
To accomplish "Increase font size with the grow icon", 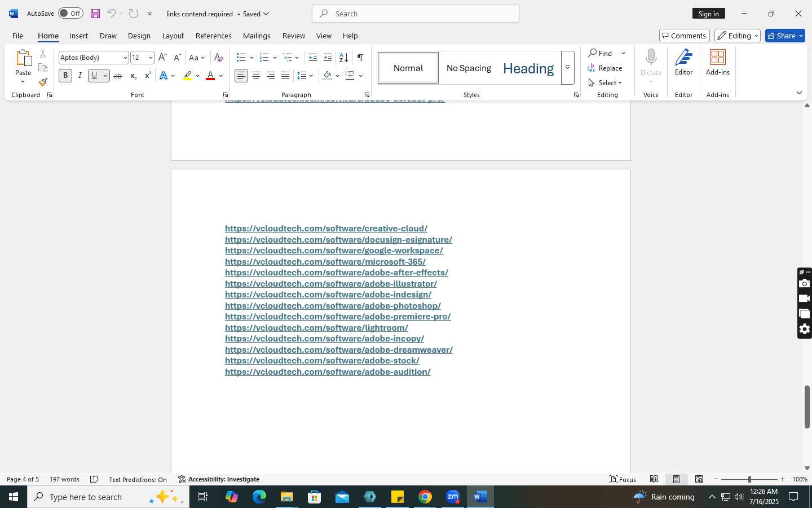I will click(x=162, y=58).
